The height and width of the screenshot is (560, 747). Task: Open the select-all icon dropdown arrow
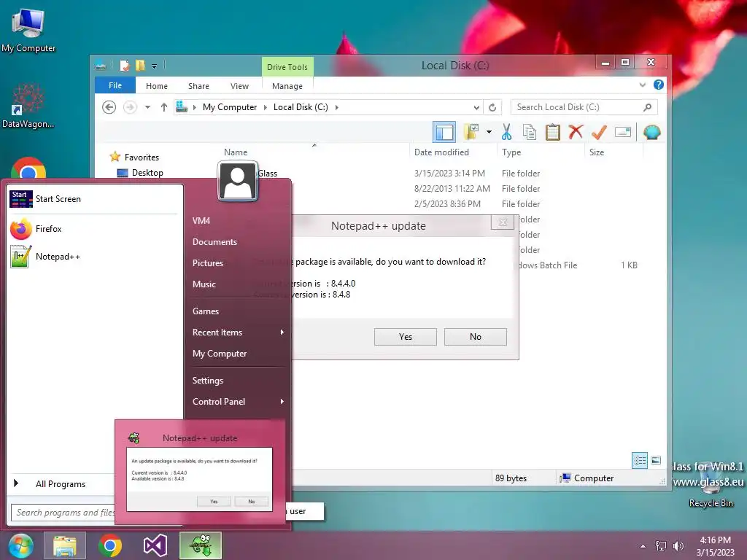pos(489,132)
